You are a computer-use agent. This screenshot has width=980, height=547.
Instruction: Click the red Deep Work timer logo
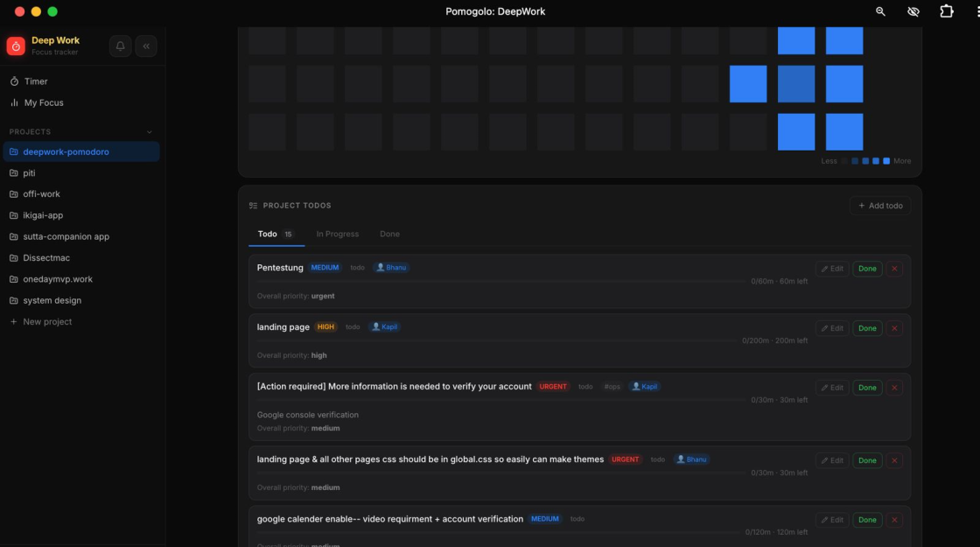click(16, 46)
